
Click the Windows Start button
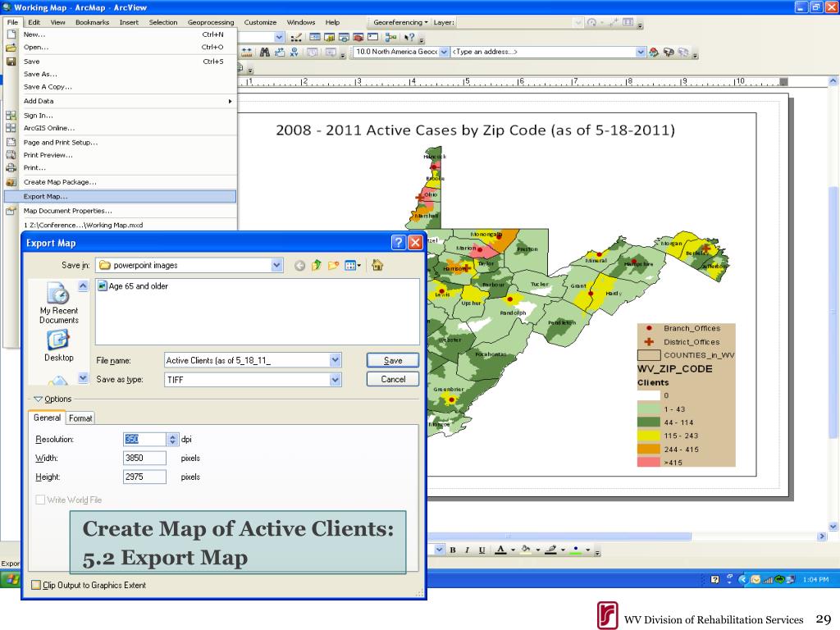10,580
